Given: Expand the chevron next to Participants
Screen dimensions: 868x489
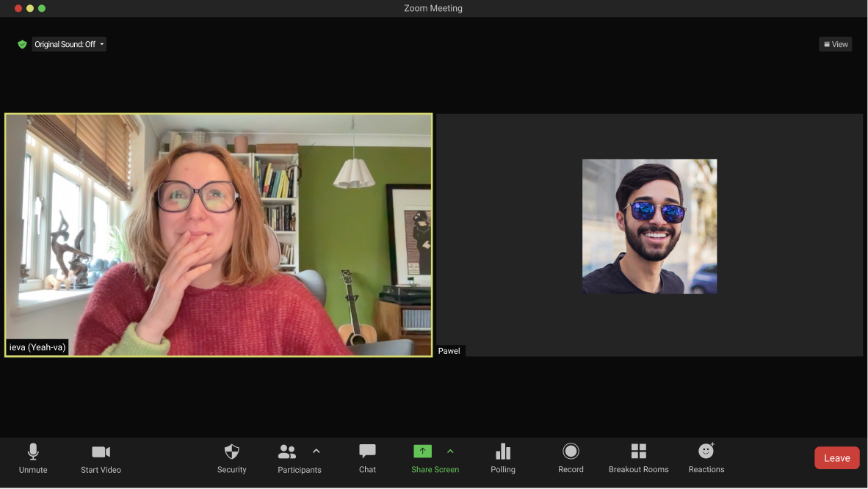Looking at the screenshot, I should [x=316, y=452].
